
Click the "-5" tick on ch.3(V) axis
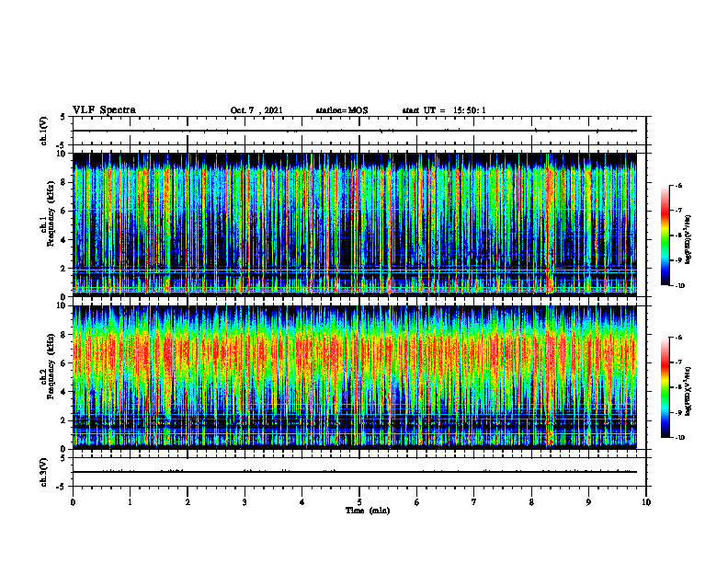(x=62, y=487)
